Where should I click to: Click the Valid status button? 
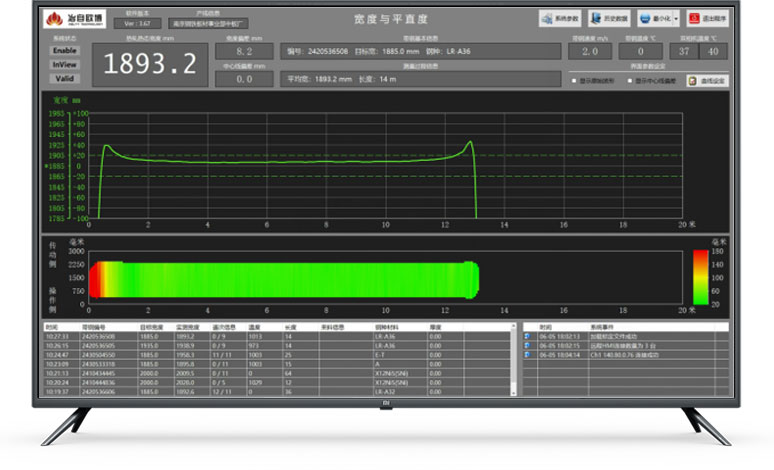tap(64, 78)
